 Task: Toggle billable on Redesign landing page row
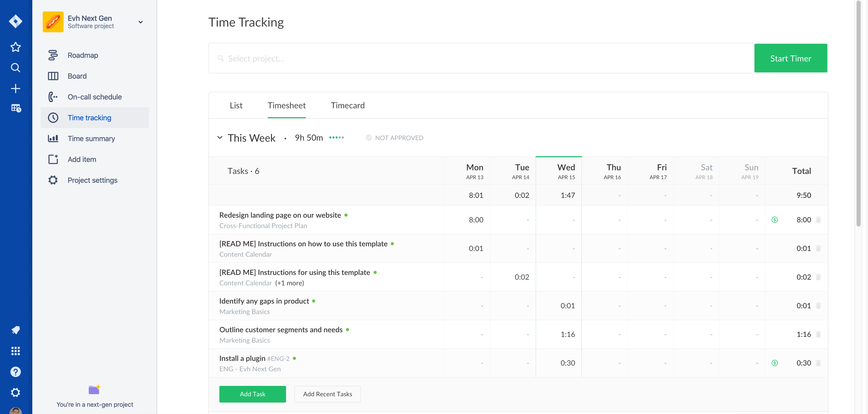[x=775, y=220]
